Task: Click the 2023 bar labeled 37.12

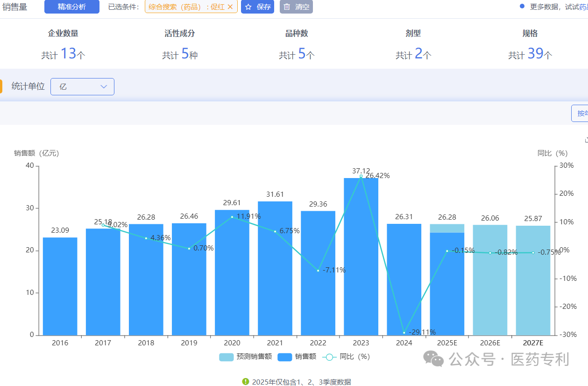Action: pos(361,256)
